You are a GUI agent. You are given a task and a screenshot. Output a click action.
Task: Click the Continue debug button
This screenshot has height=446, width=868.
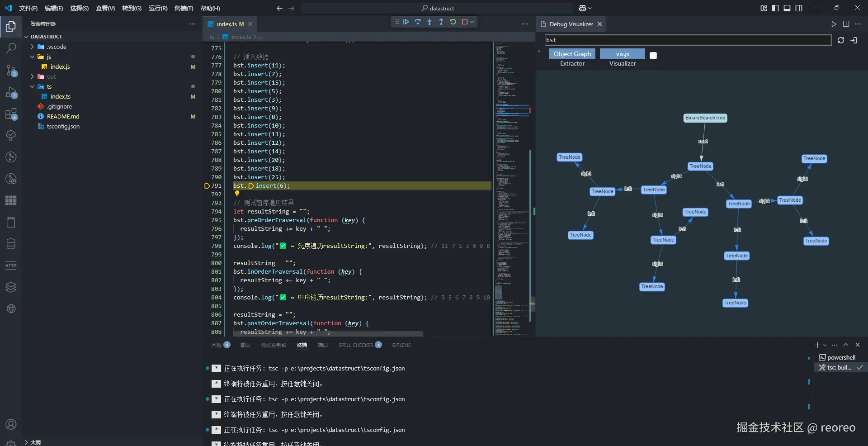coord(406,22)
